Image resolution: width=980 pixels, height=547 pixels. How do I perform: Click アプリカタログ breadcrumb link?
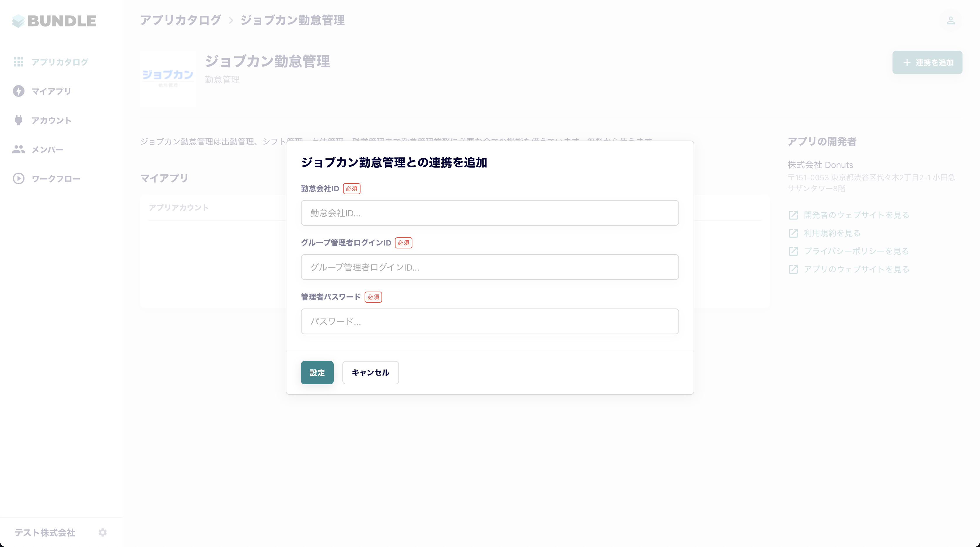181,20
